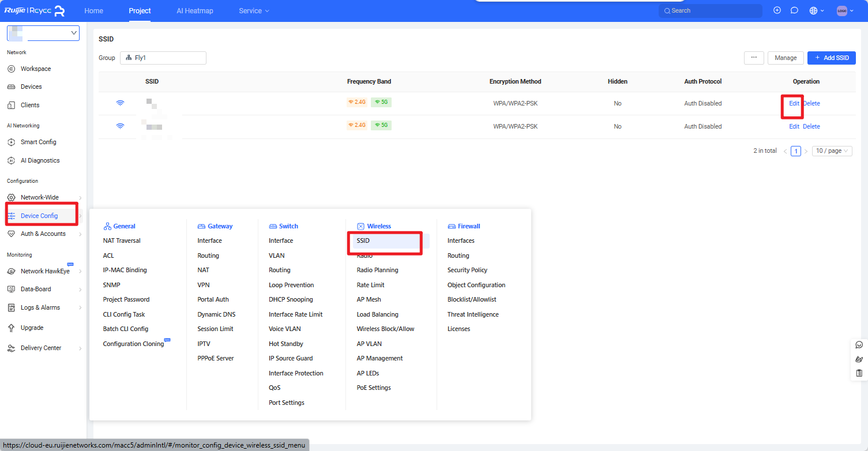Click the bottom floating clipboard icon at right edge
This screenshot has width=868, height=451.
coord(859,373)
